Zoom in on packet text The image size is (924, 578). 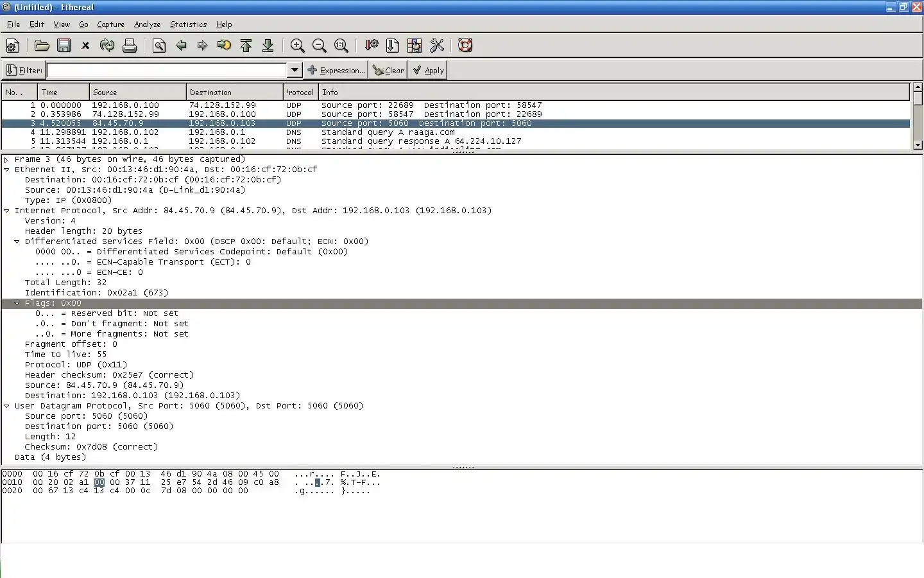(297, 46)
